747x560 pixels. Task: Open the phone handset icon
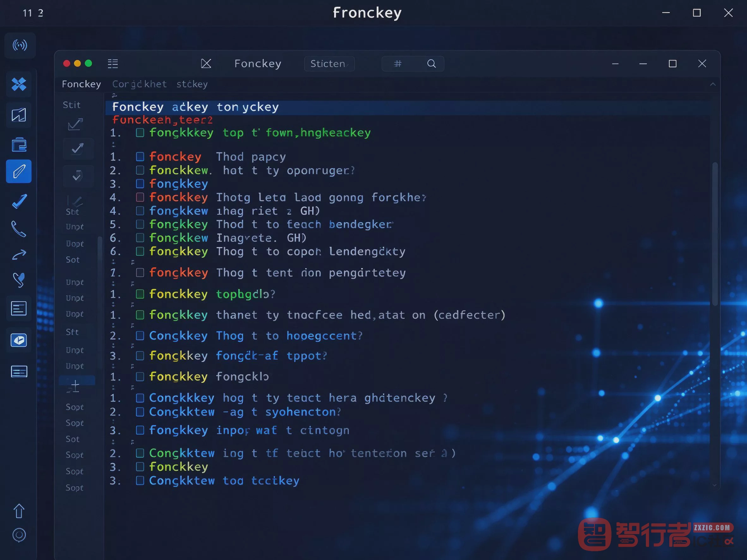click(19, 229)
